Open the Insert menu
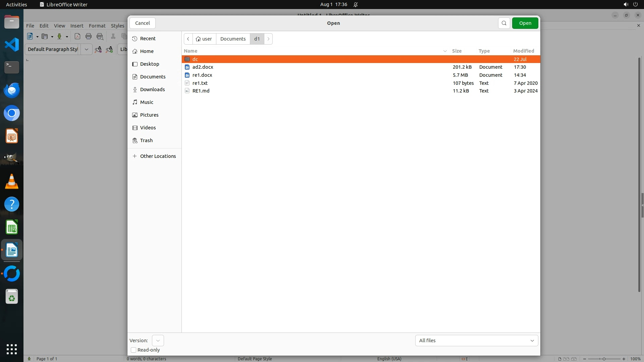 pyautogui.click(x=76, y=26)
